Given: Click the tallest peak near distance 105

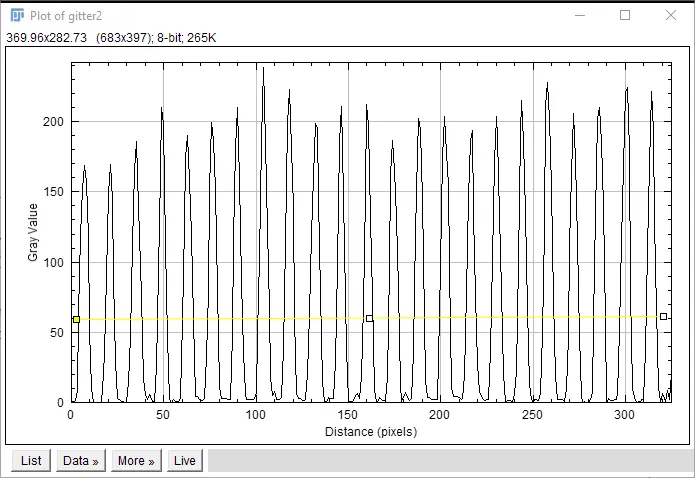Looking at the screenshot, I should (x=264, y=70).
